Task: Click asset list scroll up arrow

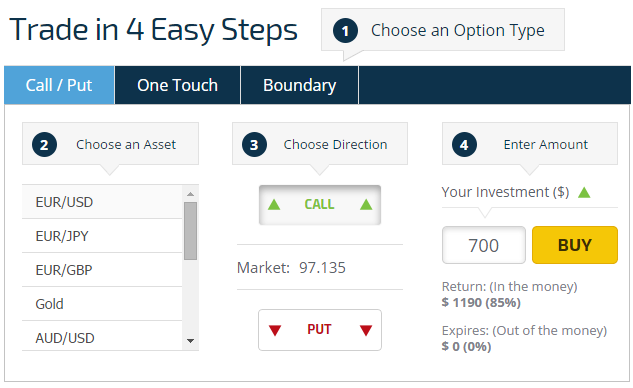Action: (x=191, y=194)
